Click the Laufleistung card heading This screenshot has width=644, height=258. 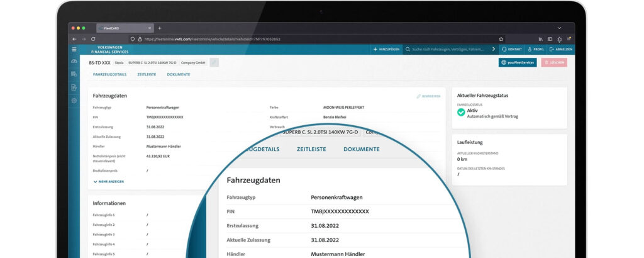coord(470,142)
